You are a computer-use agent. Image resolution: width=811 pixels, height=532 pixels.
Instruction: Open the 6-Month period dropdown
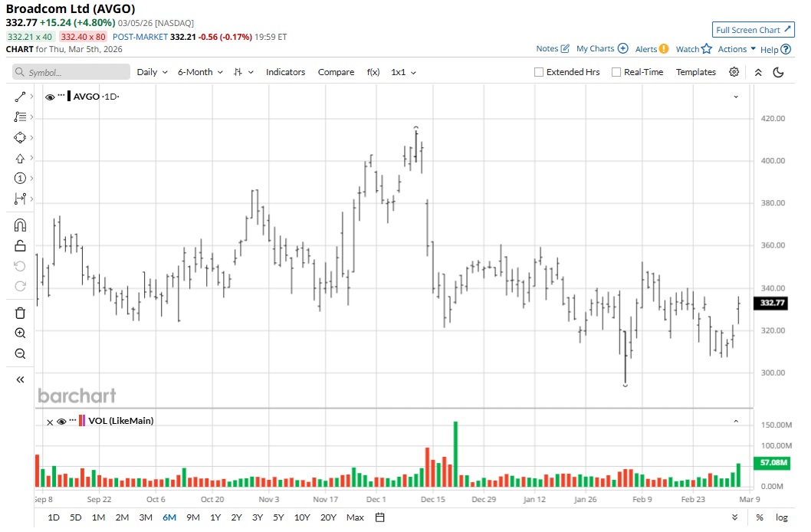point(200,72)
